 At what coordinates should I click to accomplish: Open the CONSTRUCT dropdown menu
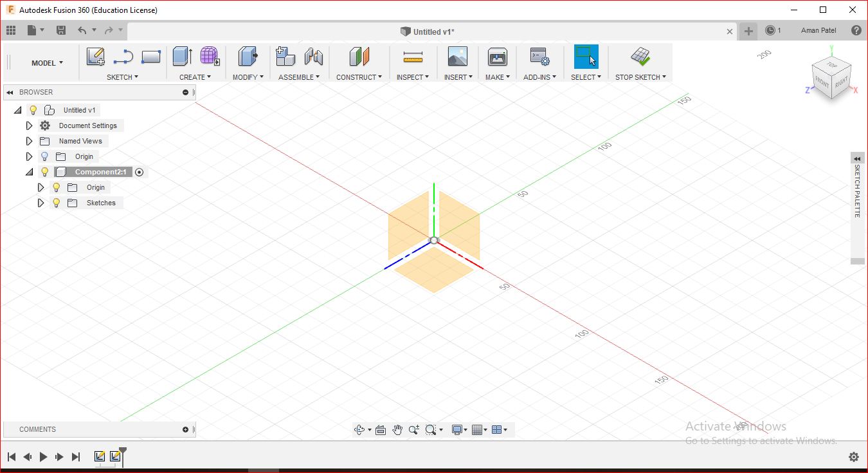(x=359, y=77)
